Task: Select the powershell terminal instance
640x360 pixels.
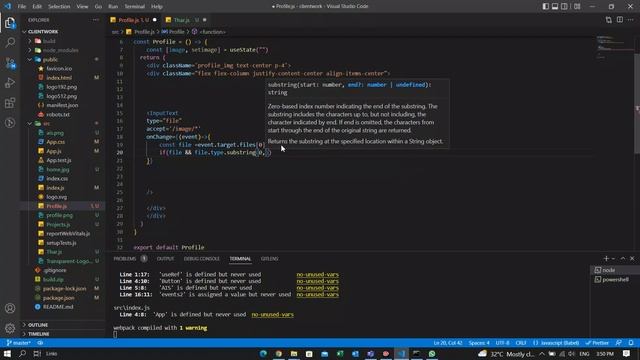Action: tap(614, 280)
